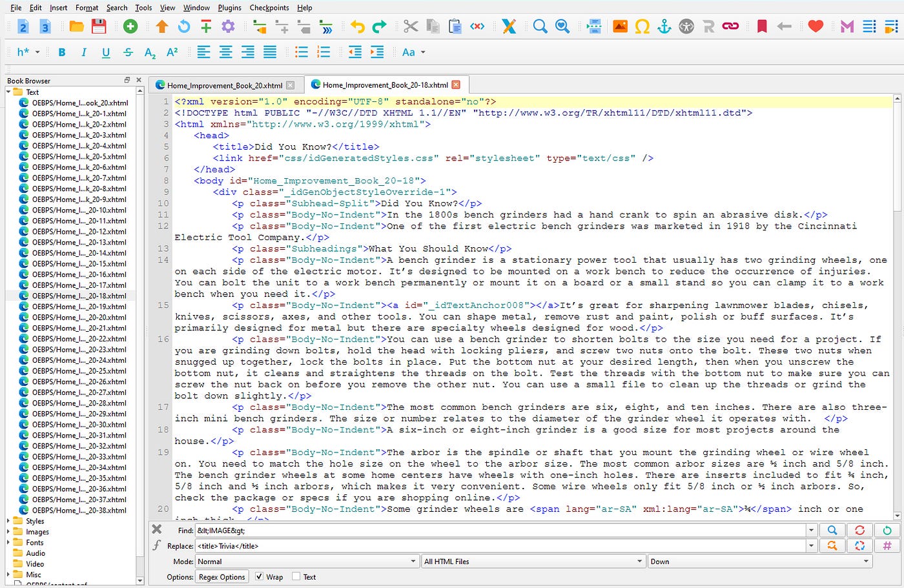Viewport: 904px width, 588px height.
Task: Click the red tag insert icon
Action: tap(477, 26)
